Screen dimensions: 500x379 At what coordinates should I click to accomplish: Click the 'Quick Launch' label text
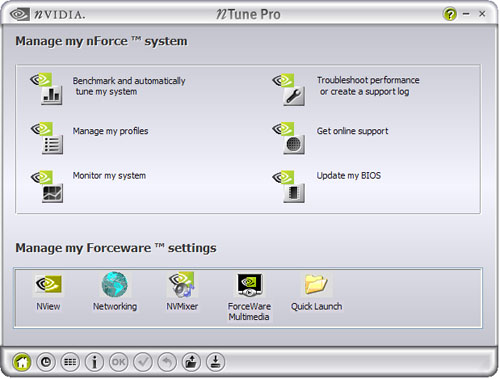click(316, 306)
